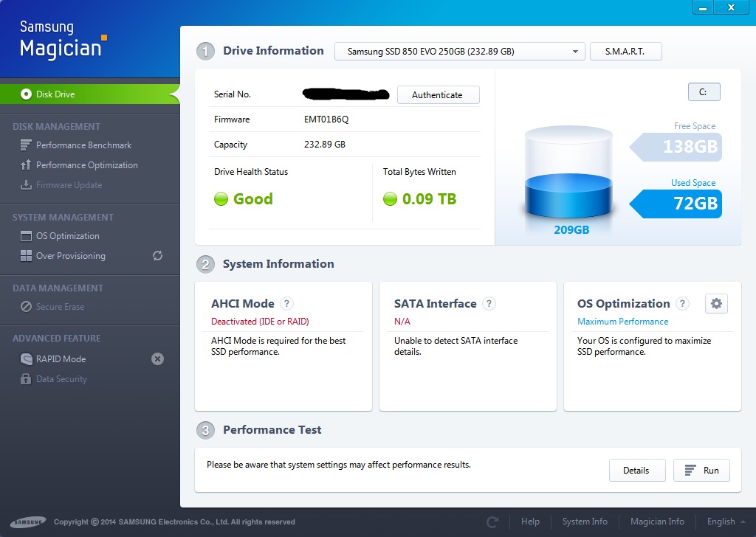Click RAPID Mode disabled X icon

tap(158, 358)
